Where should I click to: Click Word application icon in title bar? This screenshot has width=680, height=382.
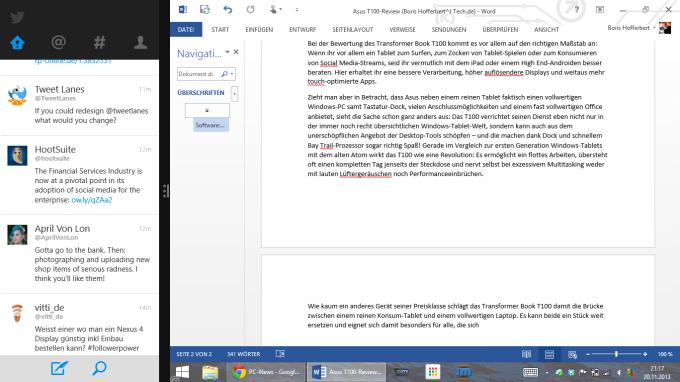183,9
